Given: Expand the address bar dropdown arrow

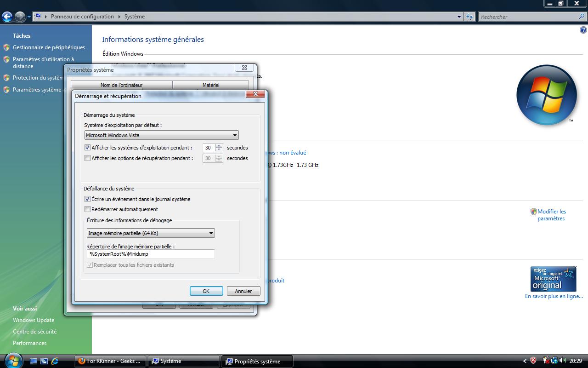Looking at the screenshot, I should (459, 17).
